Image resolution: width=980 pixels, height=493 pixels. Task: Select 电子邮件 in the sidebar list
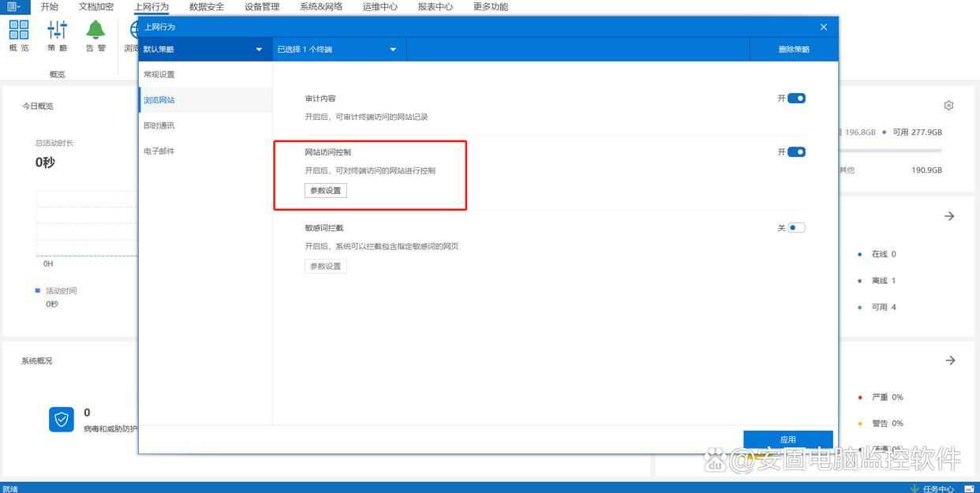[x=159, y=151]
